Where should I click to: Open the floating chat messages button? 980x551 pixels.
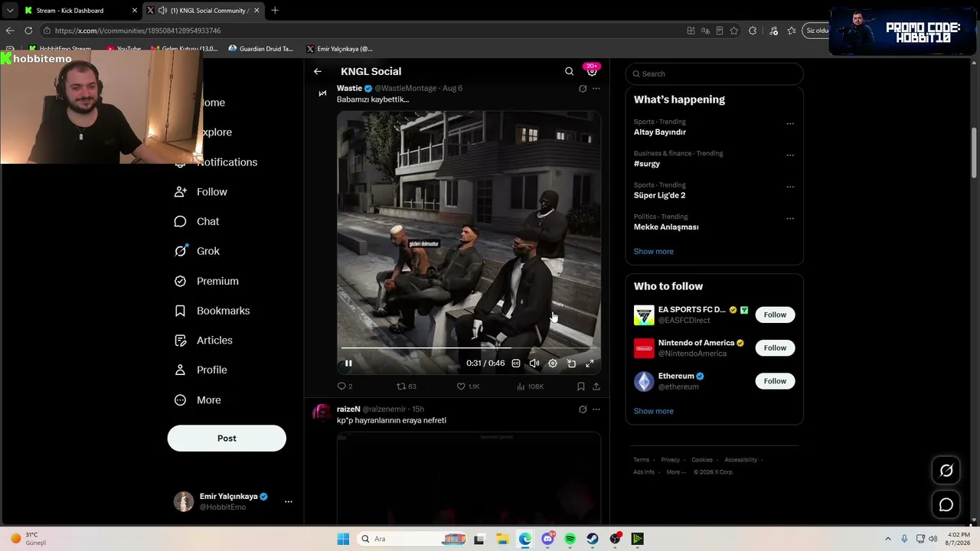pos(946,505)
